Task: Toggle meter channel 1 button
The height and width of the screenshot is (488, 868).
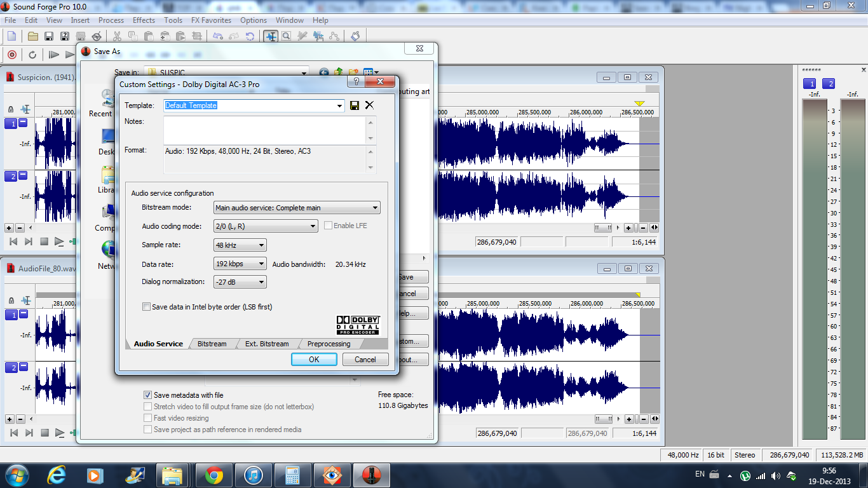Action: pos(810,84)
